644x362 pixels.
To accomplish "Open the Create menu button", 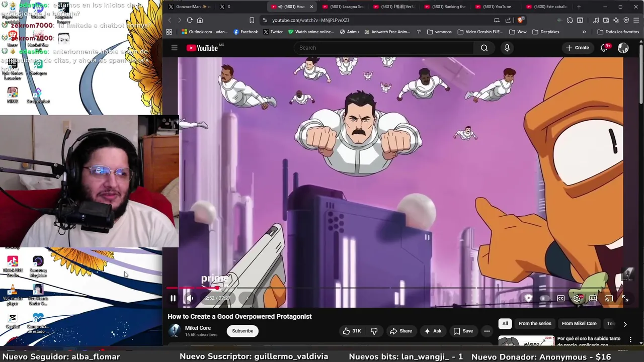I will 577,48.
